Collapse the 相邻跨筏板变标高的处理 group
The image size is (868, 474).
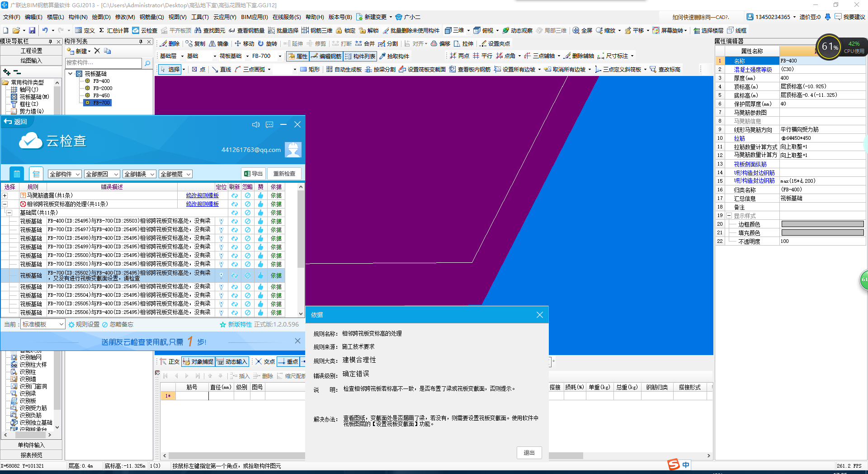pos(5,204)
